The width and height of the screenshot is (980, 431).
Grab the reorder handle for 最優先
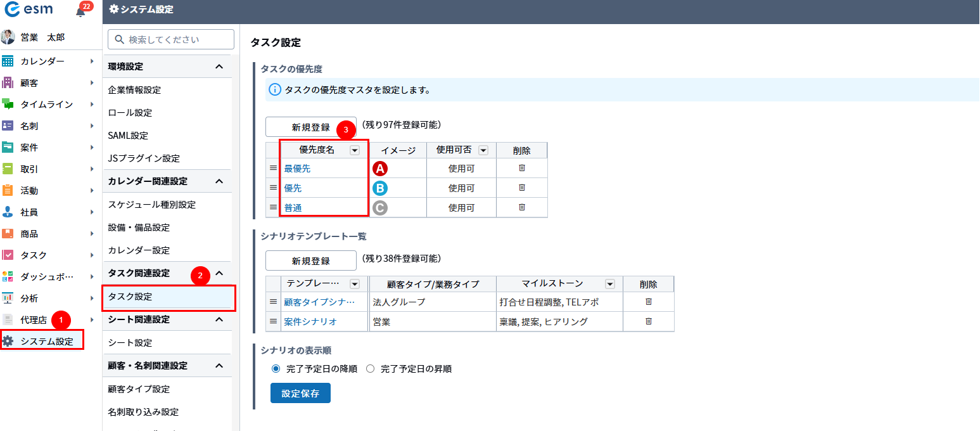coord(274,168)
